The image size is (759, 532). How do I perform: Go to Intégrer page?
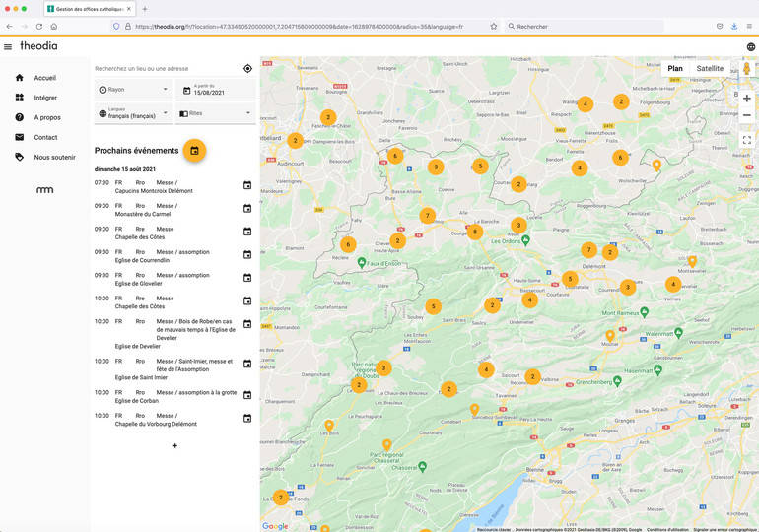tap(45, 98)
